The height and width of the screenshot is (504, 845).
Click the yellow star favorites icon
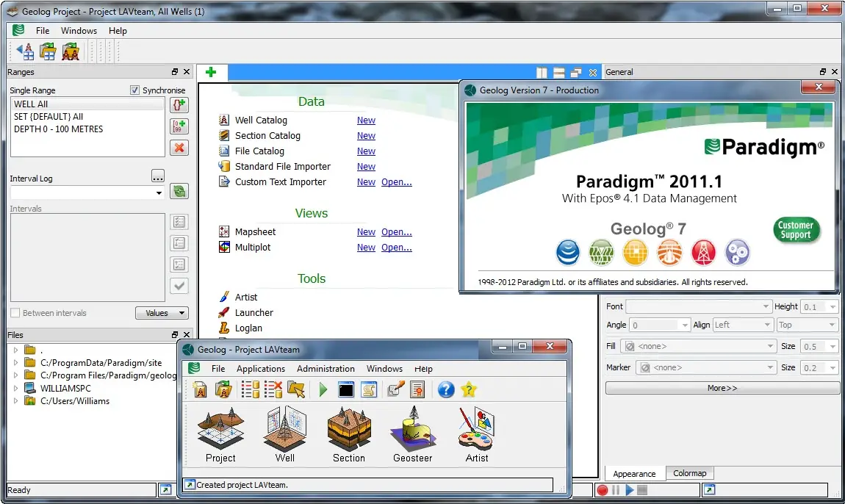pos(469,389)
